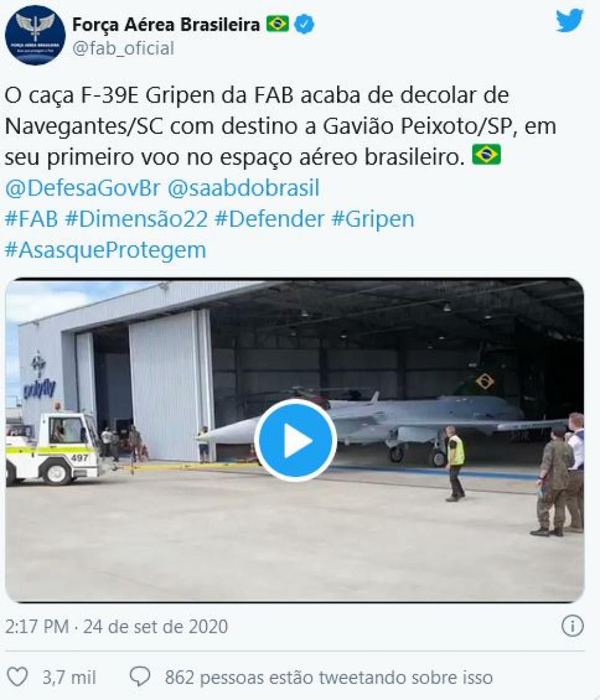Open the reply speech bubble icon
600x700 pixels.
140,677
